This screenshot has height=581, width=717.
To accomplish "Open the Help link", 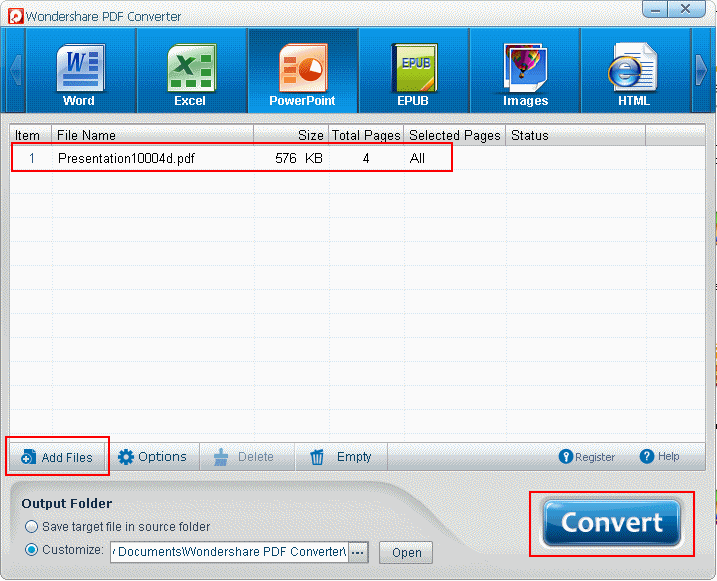I will click(659, 456).
